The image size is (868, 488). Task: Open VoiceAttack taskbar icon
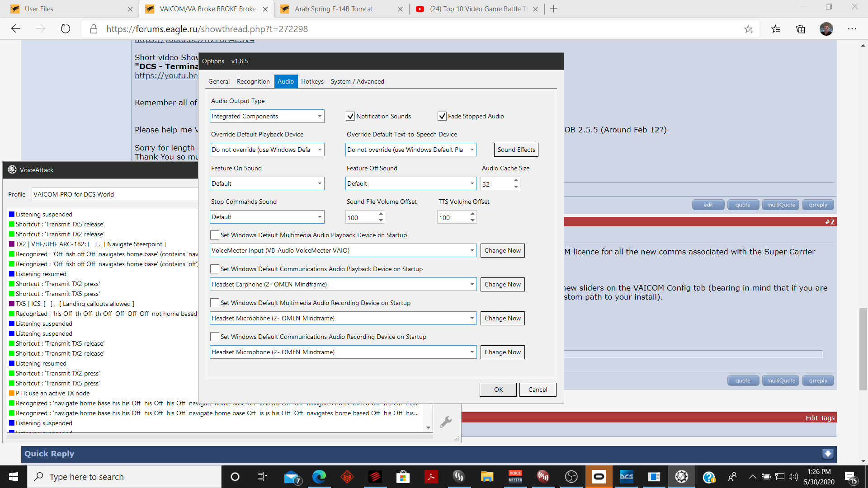click(x=682, y=477)
